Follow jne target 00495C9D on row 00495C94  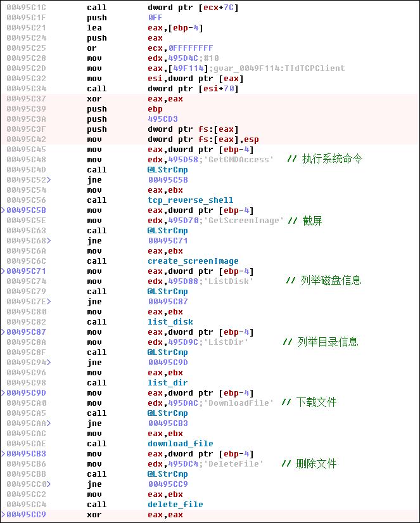pos(168,362)
